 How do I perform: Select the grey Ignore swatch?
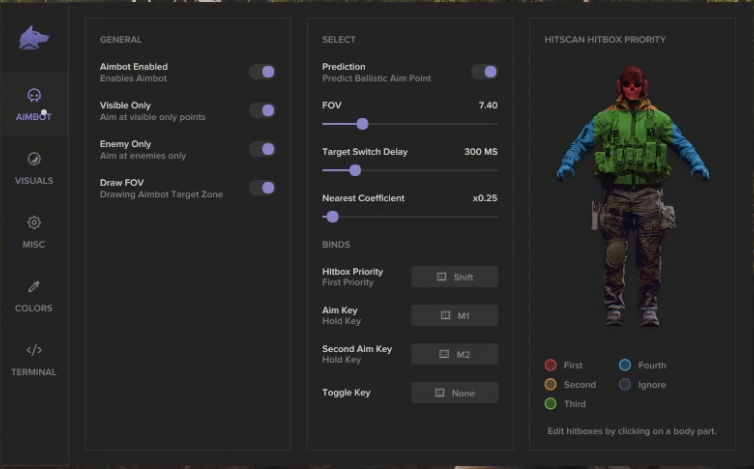625,384
